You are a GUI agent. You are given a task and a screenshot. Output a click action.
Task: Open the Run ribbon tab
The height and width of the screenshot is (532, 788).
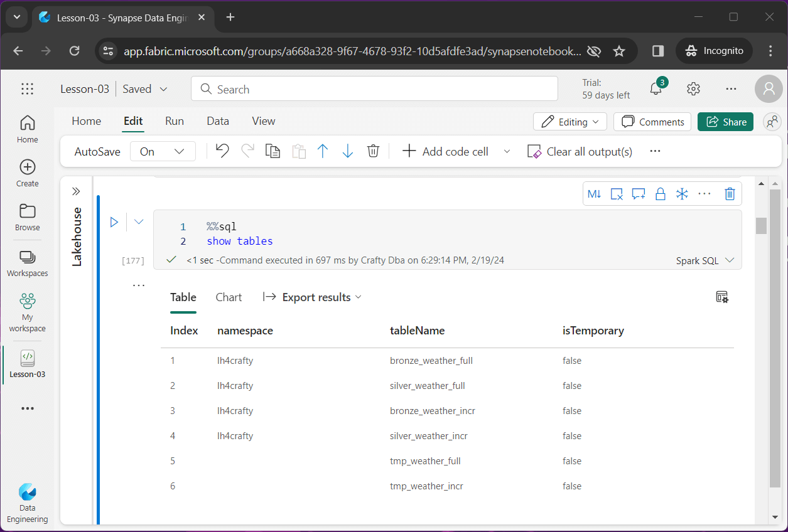coord(175,121)
